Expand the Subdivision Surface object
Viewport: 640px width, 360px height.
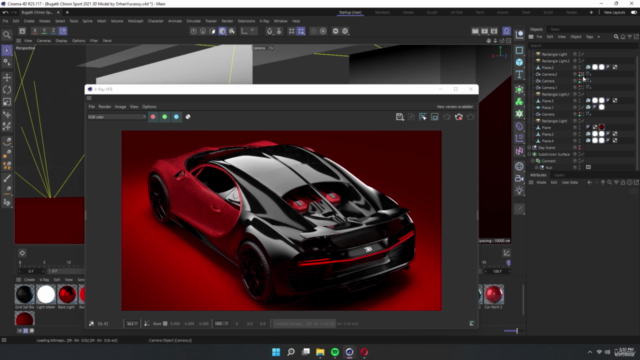529,154
